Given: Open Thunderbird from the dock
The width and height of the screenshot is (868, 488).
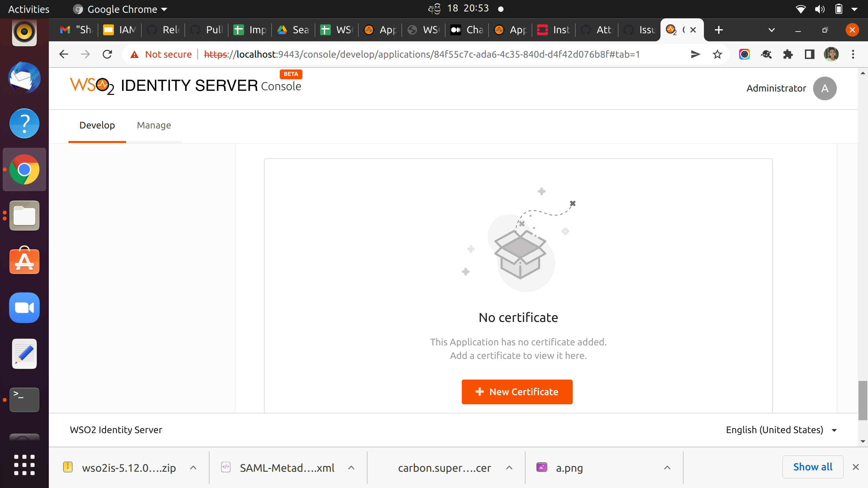Looking at the screenshot, I should point(24,78).
